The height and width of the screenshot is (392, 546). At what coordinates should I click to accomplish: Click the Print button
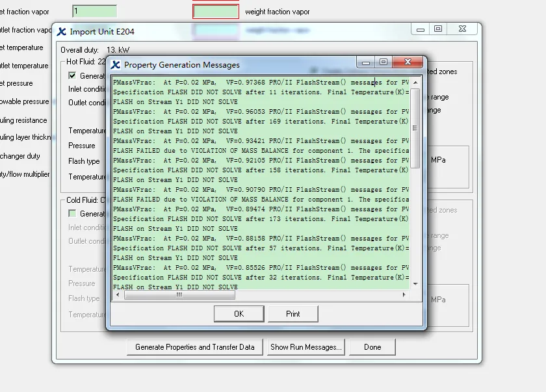coord(293,314)
